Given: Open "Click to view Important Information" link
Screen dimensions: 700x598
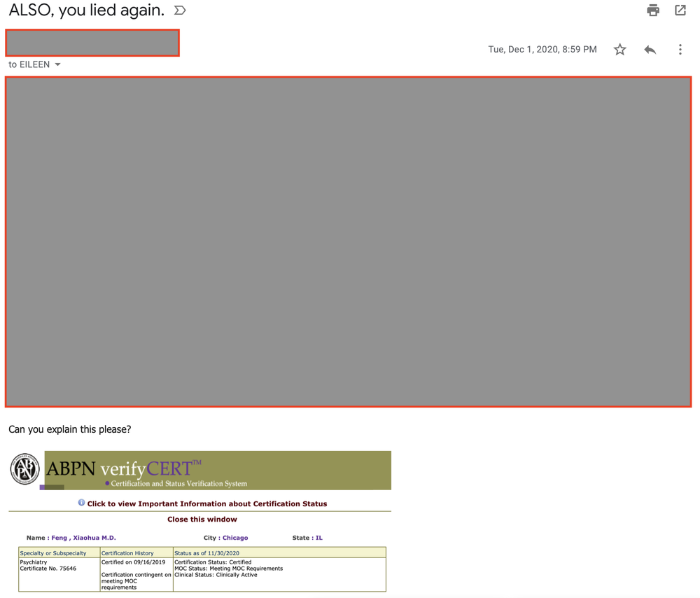Looking at the screenshot, I should pyautogui.click(x=206, y=503).
